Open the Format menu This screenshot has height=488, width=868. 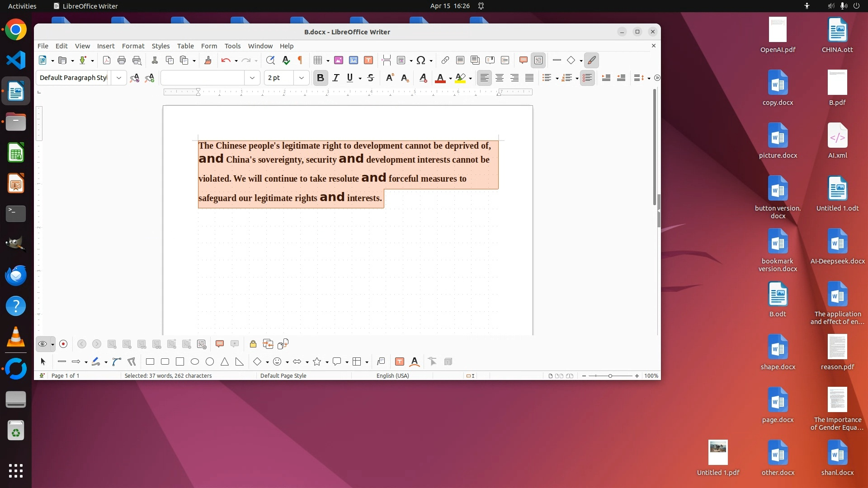point(133,46)
